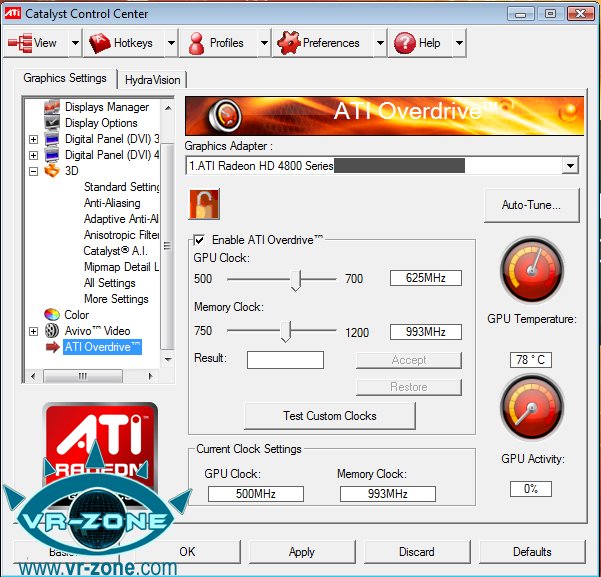Switch to Graphics Settings tab

pyautogui.click(x=65, y=78)
